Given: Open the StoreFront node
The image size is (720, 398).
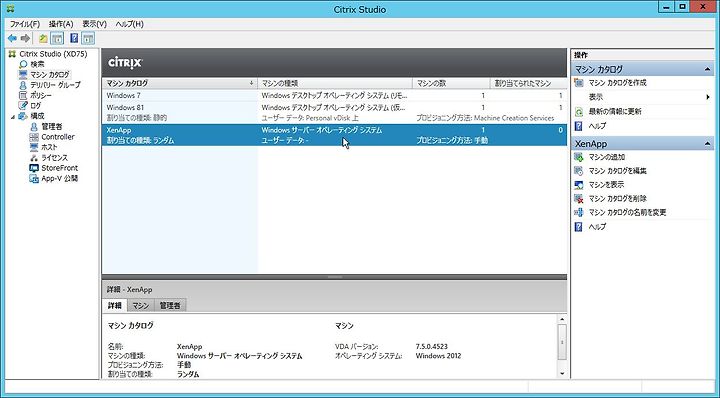Looking at the screenshot, I should [59, 168].
